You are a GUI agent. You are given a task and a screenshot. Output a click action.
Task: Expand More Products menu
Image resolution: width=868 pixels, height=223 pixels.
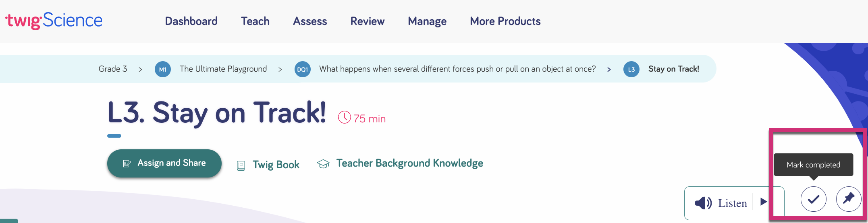505,21
